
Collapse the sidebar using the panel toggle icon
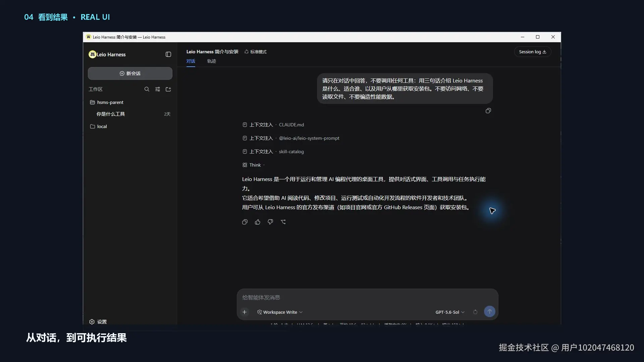pyautogui.click(x=168, y=54)
